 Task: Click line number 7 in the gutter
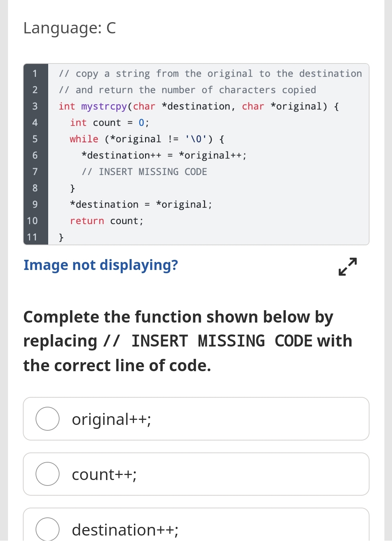tap(35, 171)
